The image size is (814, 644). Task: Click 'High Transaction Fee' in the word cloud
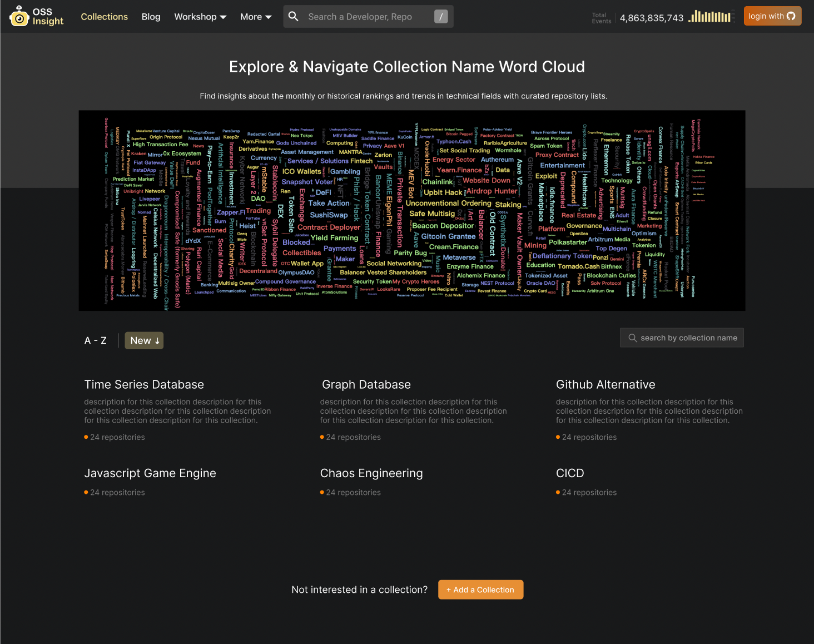pos(160,144)
